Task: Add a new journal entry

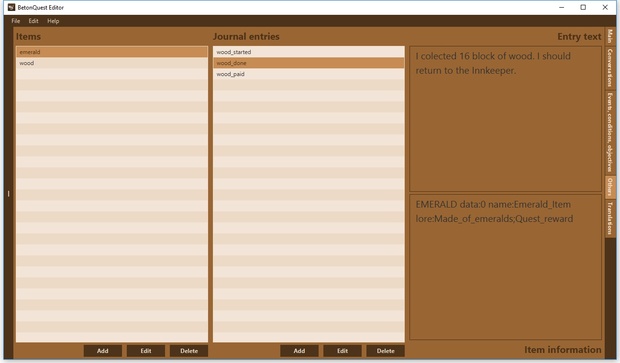Action: 299,351
